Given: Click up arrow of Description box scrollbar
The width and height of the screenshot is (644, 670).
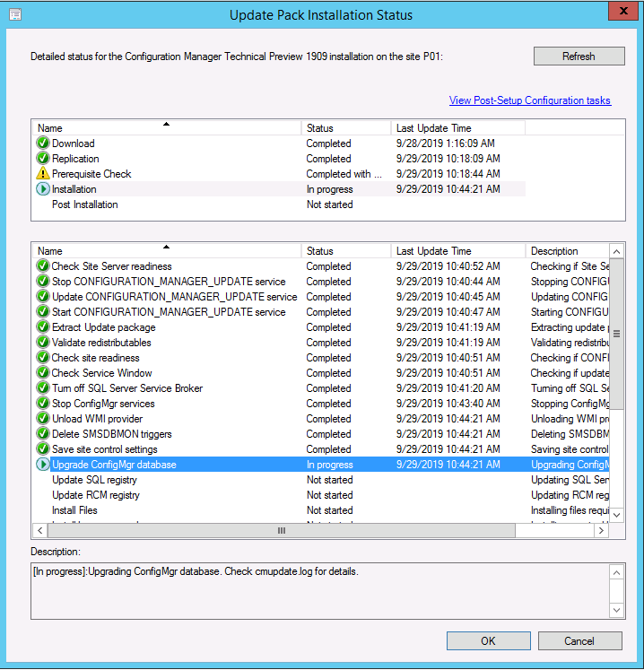Looking at the screenshot, I should [616, 572].
